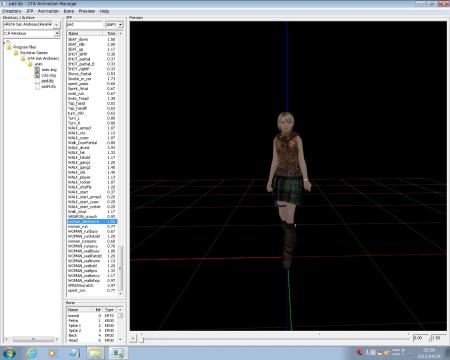Viewport: 450px width, 360px height.
Task: Select the GTA San Andreas folder icon
Action: (23, 58)
